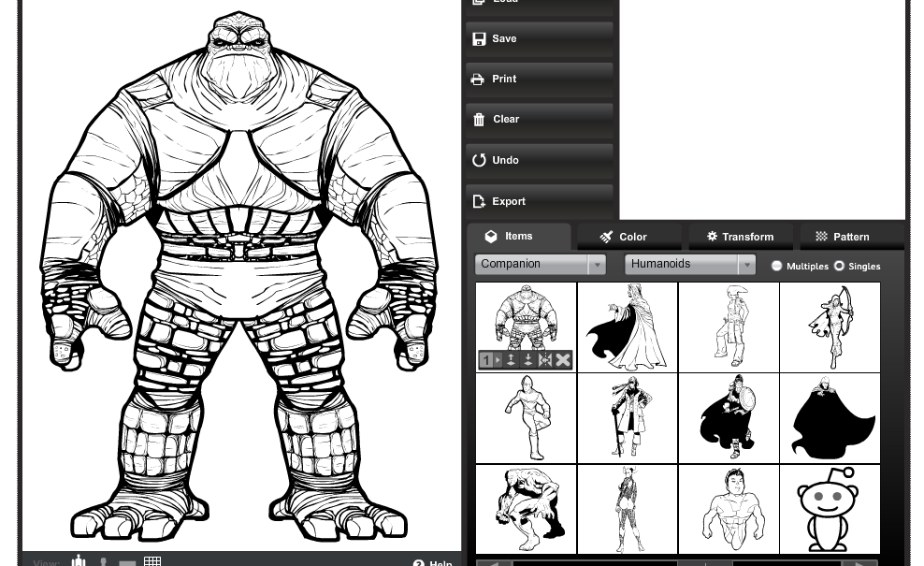924x566 pixels.
Task: Click the Undo arrow icon
Action: 479,160
